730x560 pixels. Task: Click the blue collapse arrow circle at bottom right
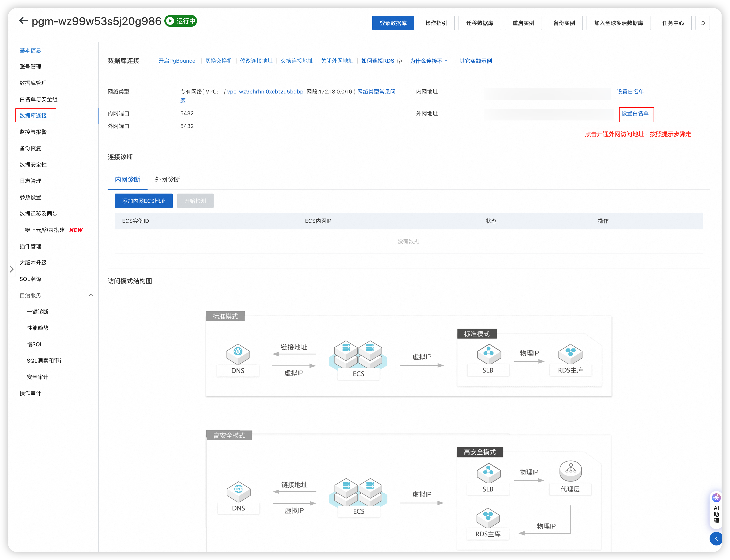point(716,539)
